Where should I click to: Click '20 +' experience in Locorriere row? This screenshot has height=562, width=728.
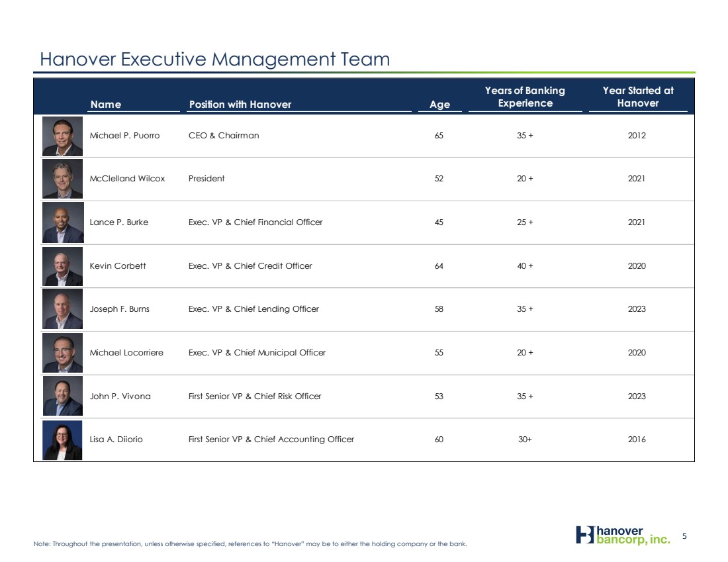coord(525,353)
